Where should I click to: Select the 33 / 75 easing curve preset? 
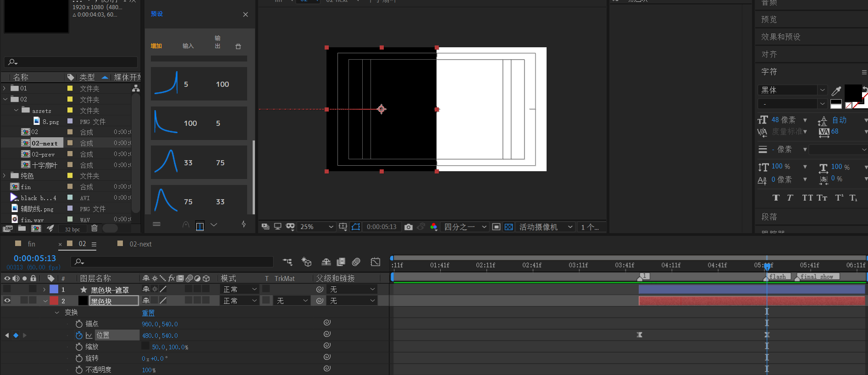(x=199, y=162)
